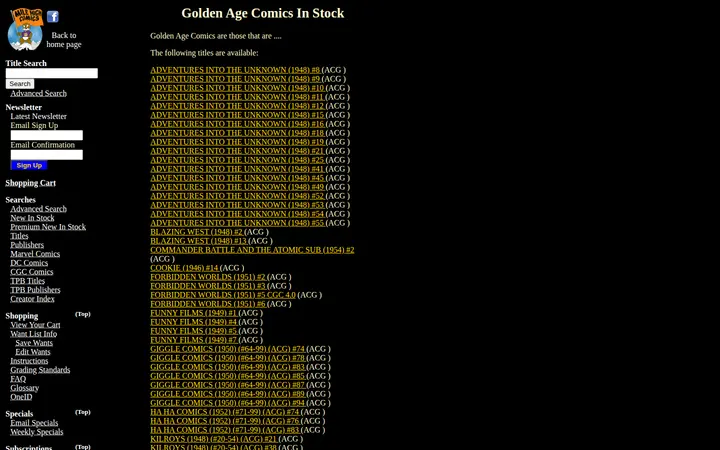Click the Search button

(20, 84)
